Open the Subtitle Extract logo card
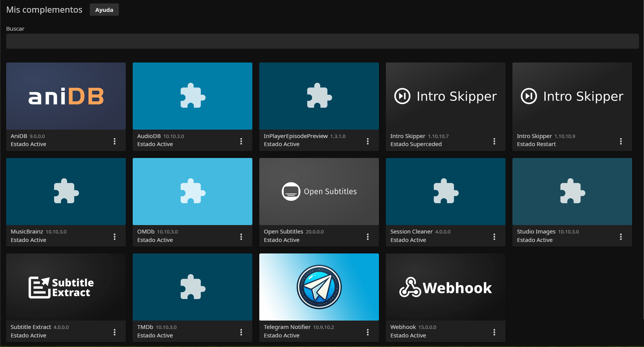The image size is (644, 347). tap(66, 287)
